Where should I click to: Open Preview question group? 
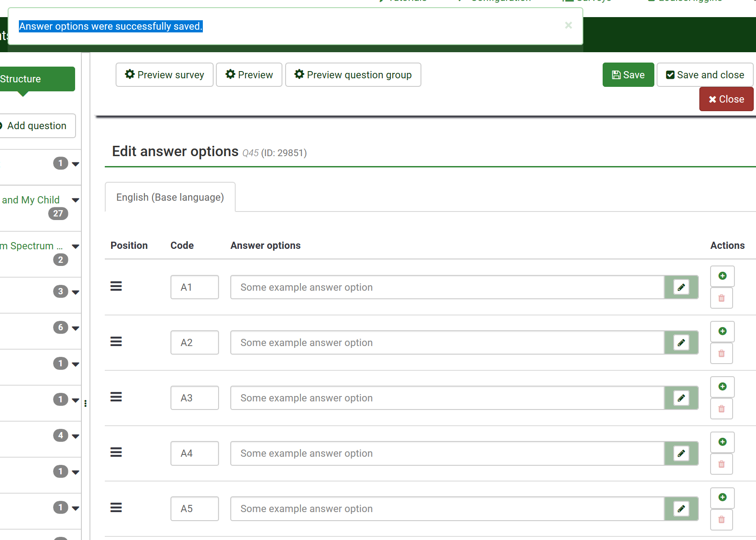tap(353, 75)
